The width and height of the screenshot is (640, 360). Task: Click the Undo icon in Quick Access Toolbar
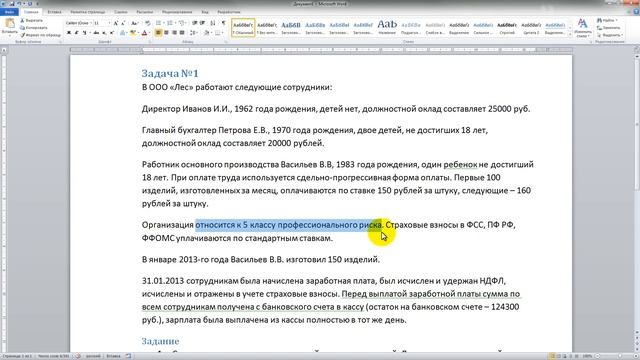tap(19, 4)
